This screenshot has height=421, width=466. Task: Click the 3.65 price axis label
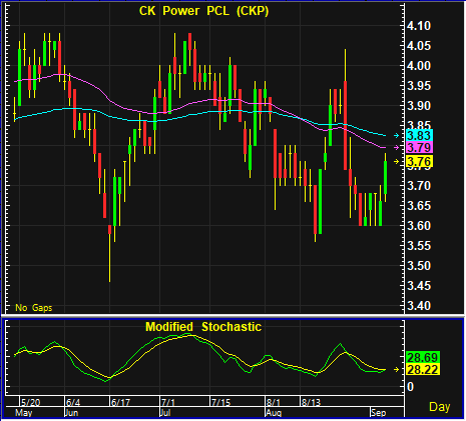(419, 206)
